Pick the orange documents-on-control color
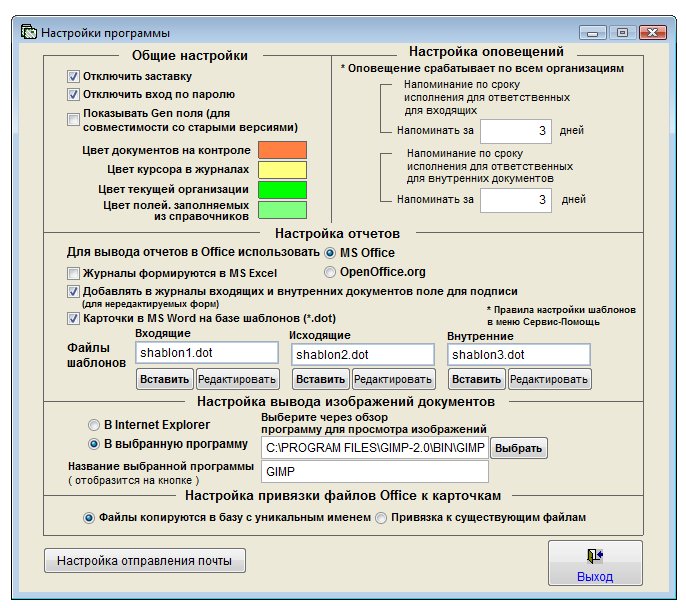 tap(282, 150)
